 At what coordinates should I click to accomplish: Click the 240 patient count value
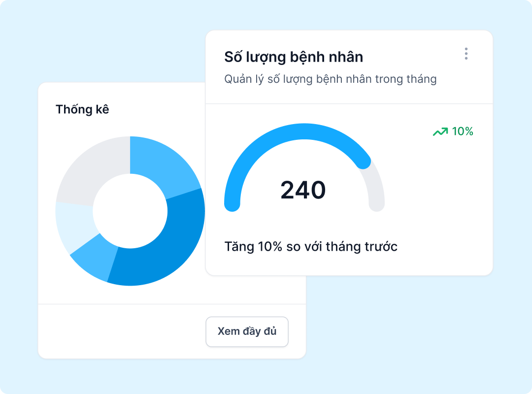click(302, 190)
